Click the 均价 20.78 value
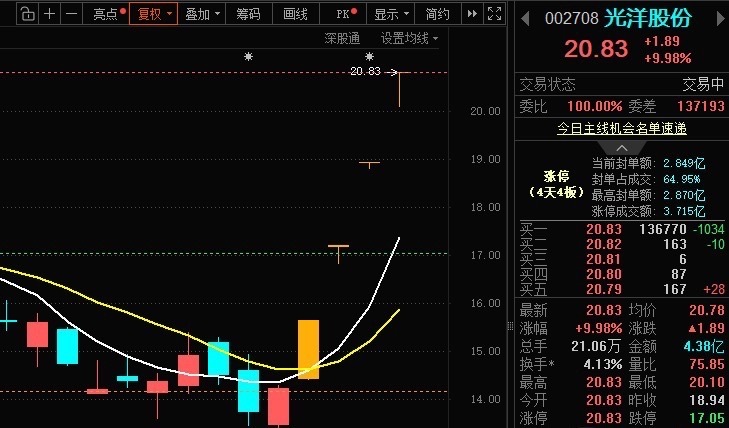 click(707, 310)
